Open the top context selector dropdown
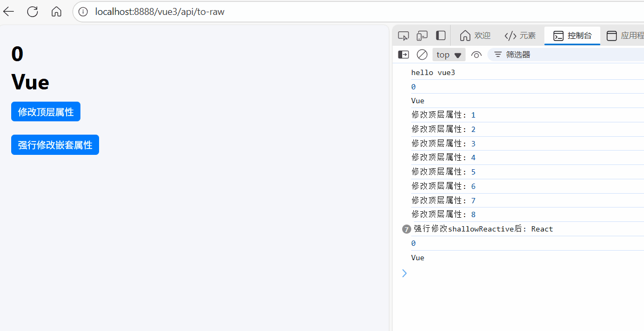This screenshot has height=331, width=644. pyautogui.click(x=449, y=54)
